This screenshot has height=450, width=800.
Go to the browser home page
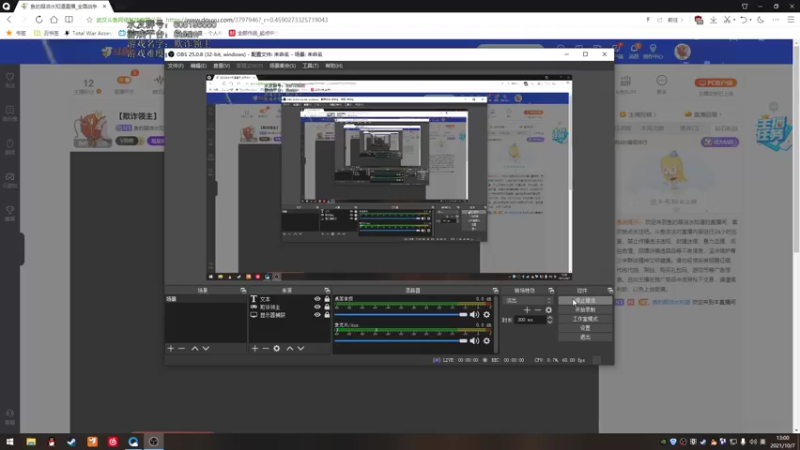[x=54, y=20]
